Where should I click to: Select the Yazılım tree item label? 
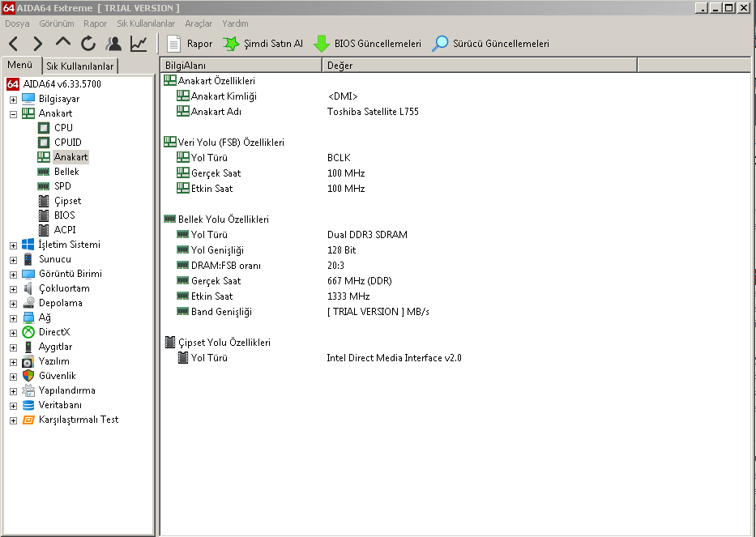pos(54,361)
